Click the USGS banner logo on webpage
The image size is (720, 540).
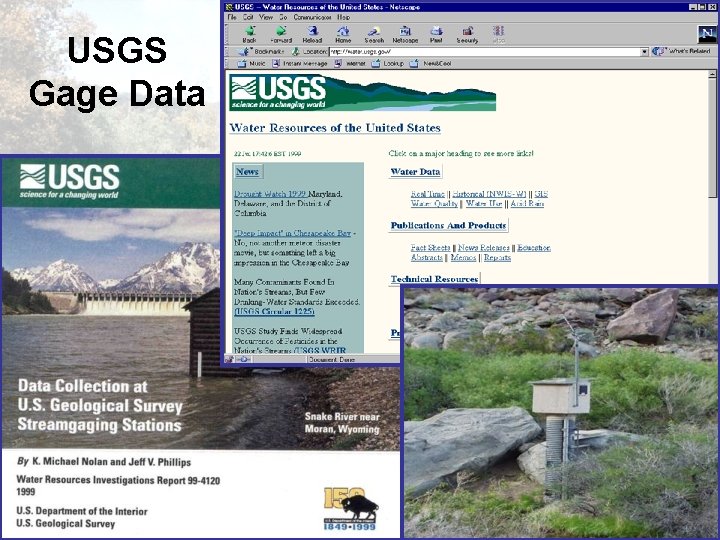pyautogui.click(x=362, y=93)
